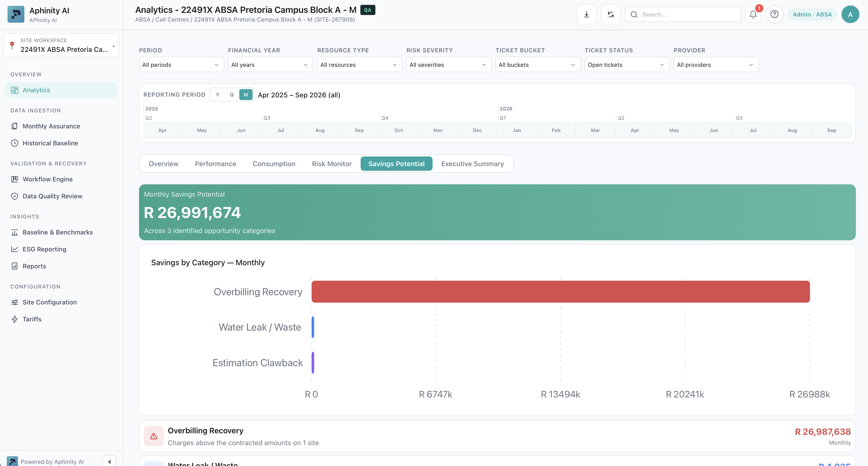
Task: Select the M monthly reporting toggle
Action: (246, 95)
